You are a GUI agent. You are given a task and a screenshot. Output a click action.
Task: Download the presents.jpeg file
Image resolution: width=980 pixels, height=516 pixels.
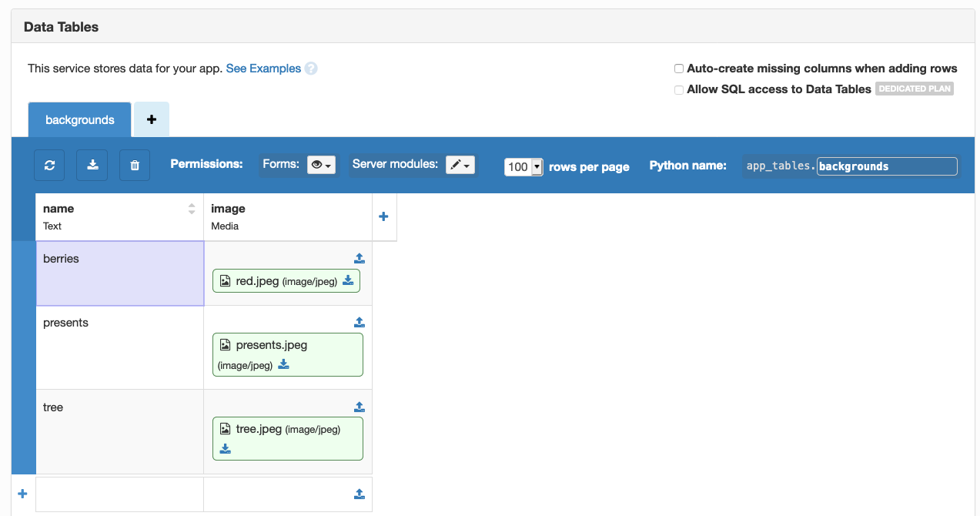pyautogui.click(x=283, y=364)
